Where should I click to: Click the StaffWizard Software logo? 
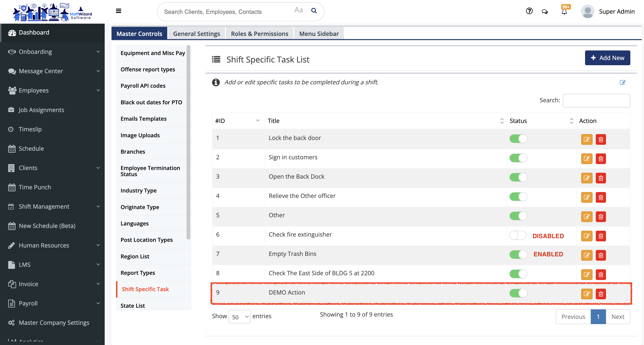(x=53, y=12)
